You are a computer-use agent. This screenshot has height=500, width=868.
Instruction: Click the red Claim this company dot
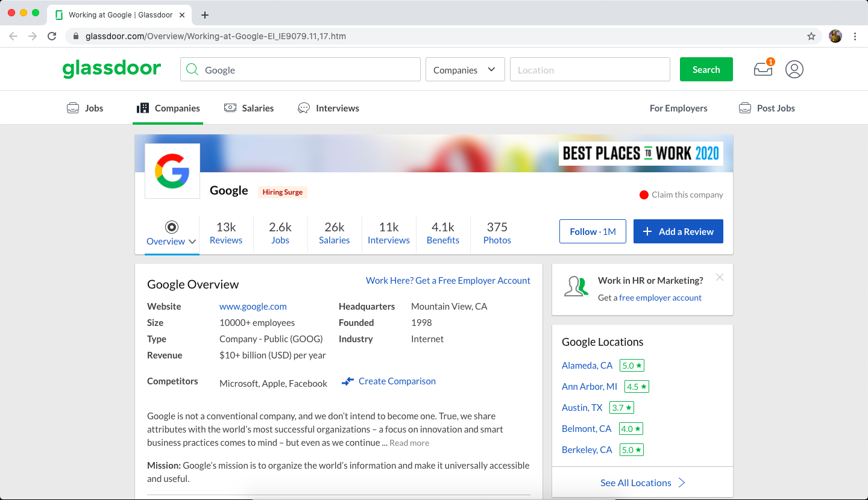(x=644, y=195)
